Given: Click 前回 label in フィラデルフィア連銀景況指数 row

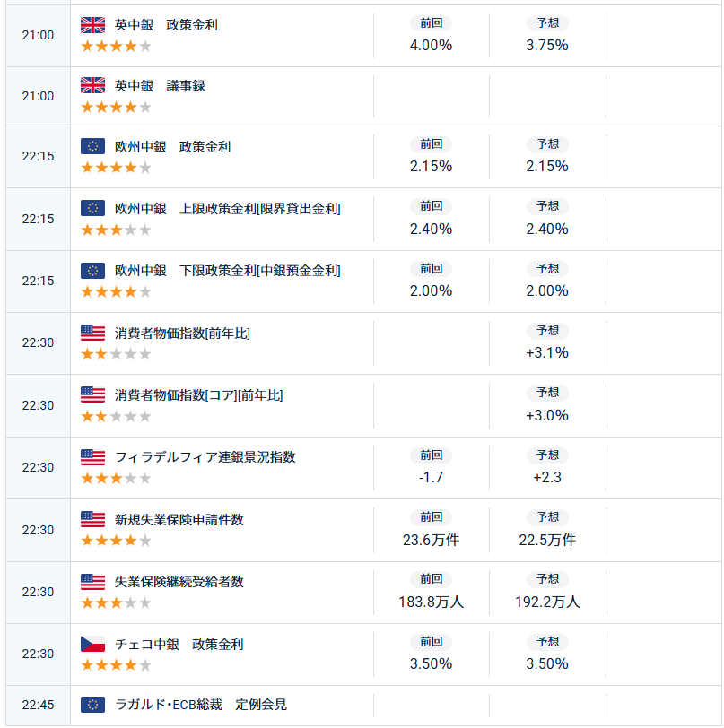Looking at the screenshot, I should [x=431, y=455].
